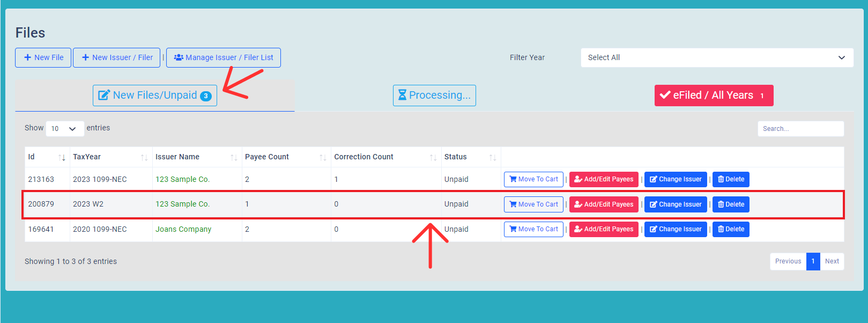Switch to the Processing tab
The image size is (868, 323).
pos(434,96)
